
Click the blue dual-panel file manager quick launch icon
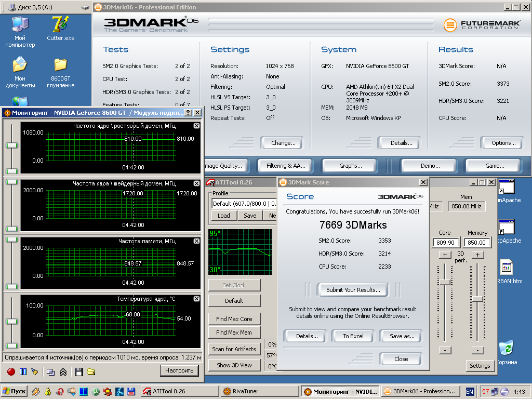(84, 392)
